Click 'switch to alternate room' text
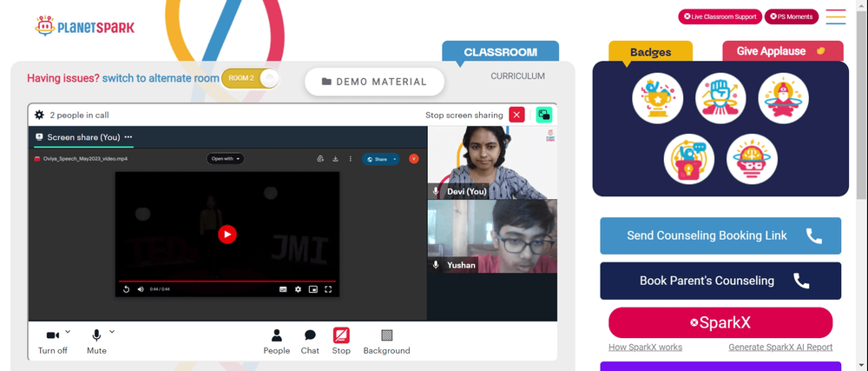 point(161,78)
